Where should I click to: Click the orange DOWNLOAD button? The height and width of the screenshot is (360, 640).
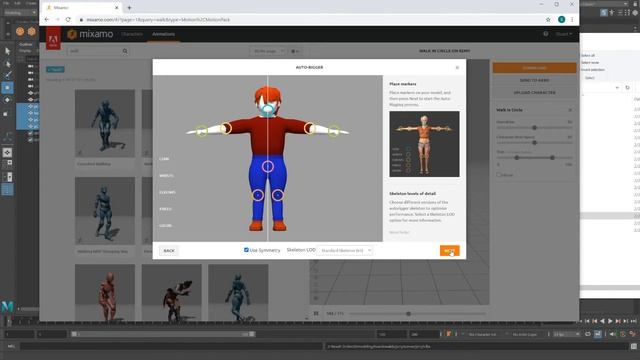click(535, 68)
